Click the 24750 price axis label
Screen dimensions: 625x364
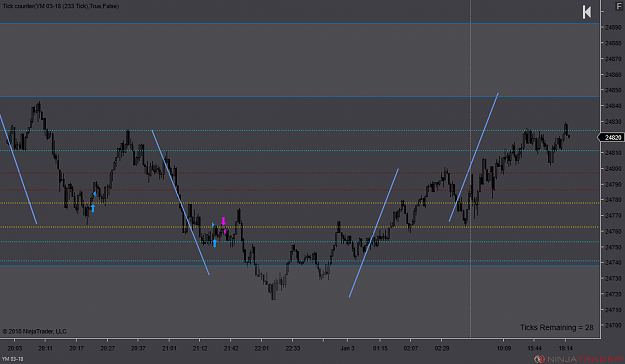tap(613, 247)
